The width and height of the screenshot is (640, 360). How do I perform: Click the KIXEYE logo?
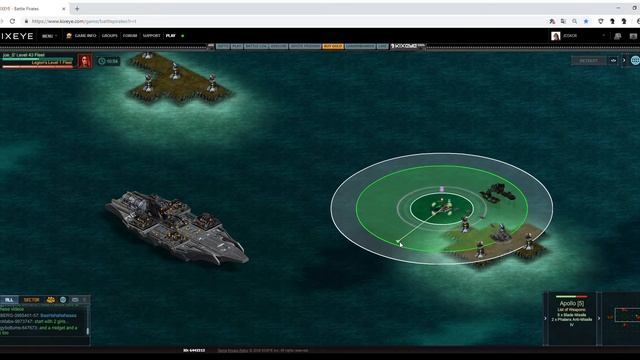[x=17, y=36]
